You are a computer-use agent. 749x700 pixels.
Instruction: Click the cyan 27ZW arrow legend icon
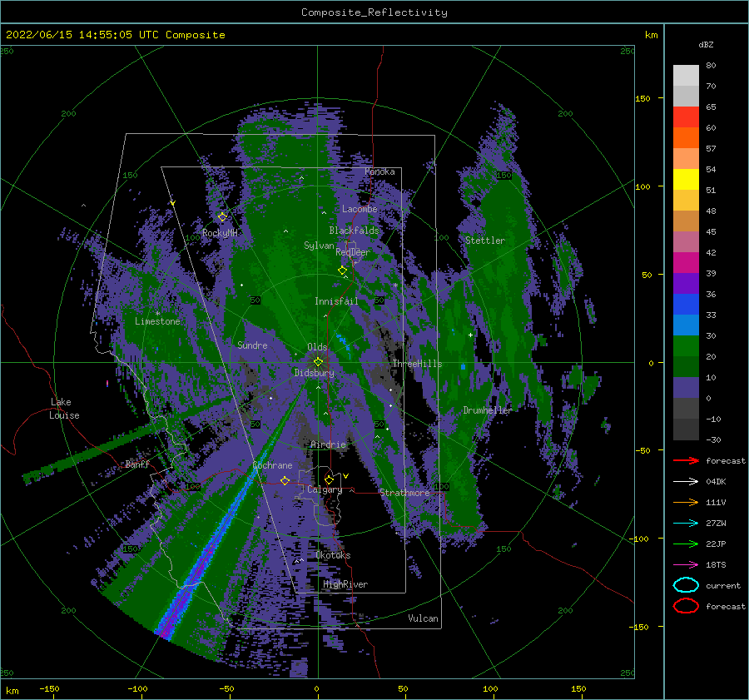click(686, 524)
